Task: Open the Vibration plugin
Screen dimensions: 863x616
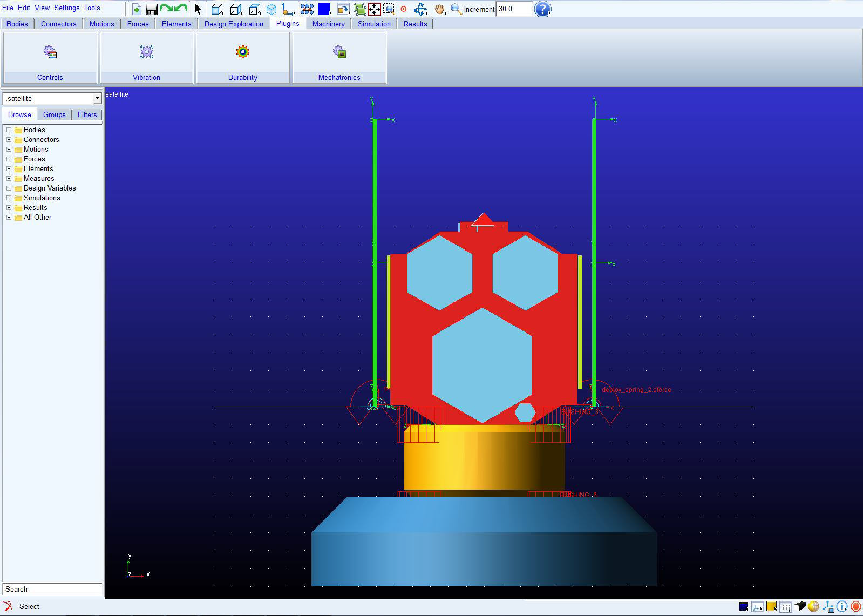Action: tap(146, 58)
